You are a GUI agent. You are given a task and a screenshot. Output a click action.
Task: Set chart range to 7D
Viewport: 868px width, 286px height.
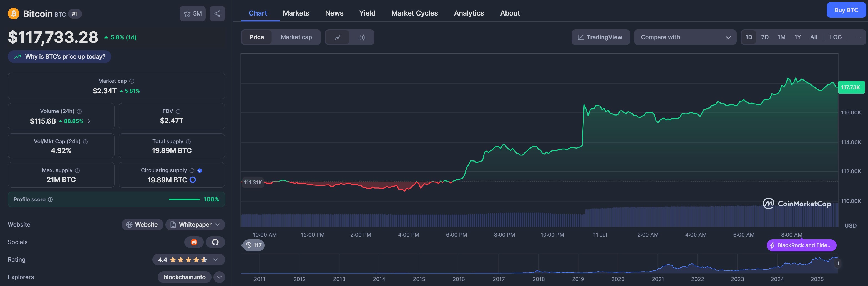point(765,37)
